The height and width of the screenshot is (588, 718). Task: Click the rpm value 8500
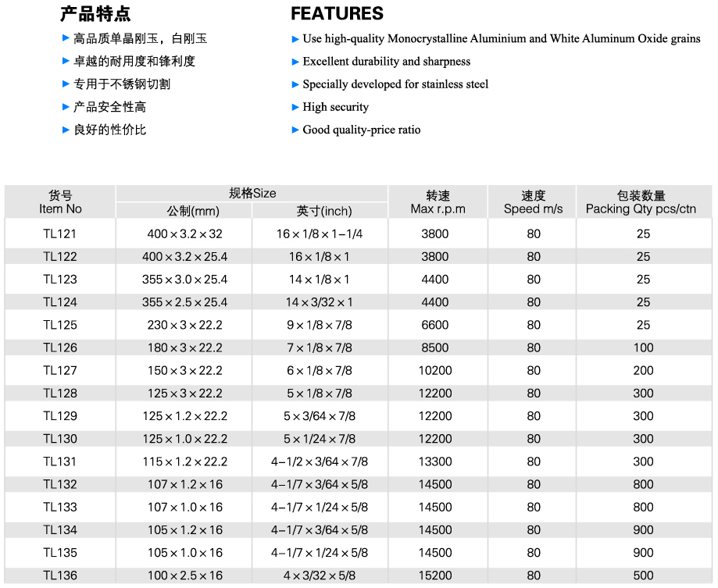point(435,347)
